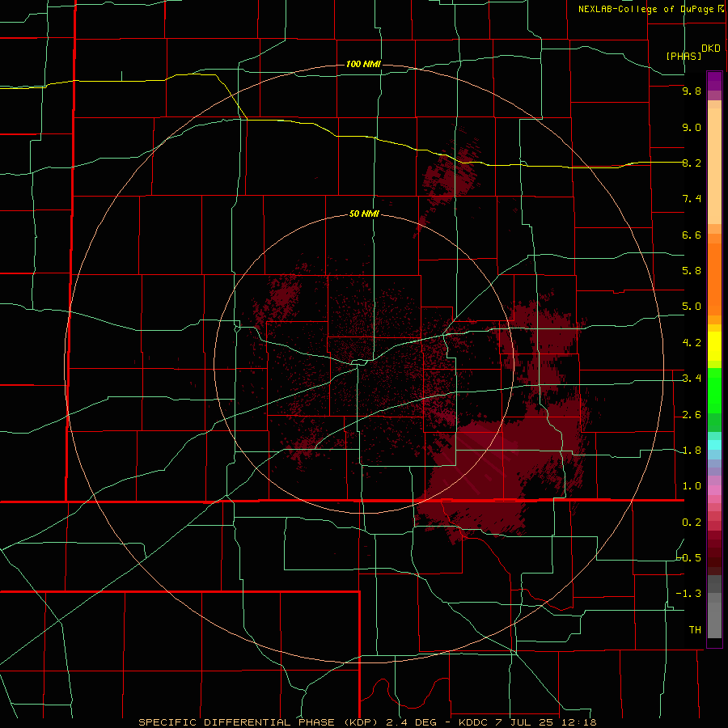
Task: Pick the purple top segment of color bar
Action: point(714,81)
